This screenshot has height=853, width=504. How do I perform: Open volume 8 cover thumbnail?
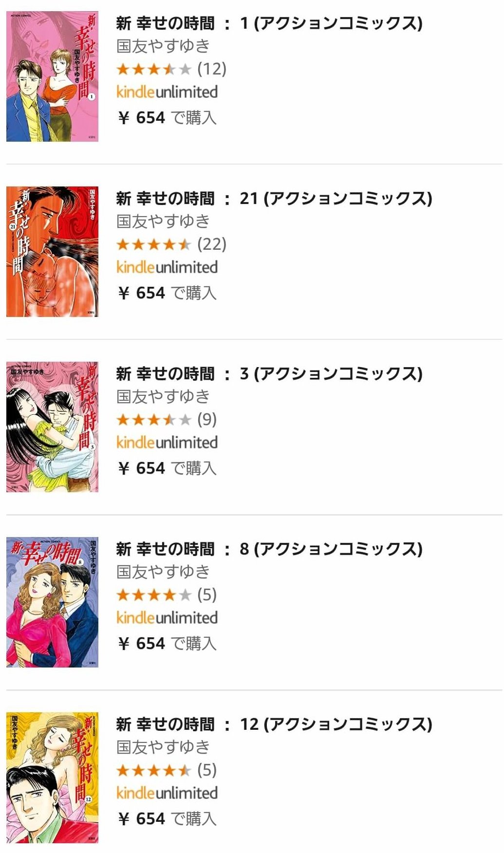(x=52, y=602)
